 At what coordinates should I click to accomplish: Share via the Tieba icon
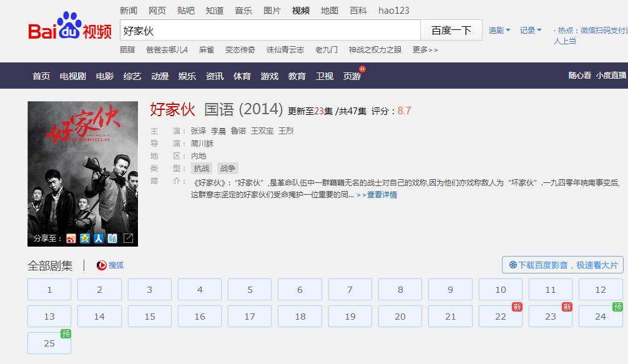111,239
